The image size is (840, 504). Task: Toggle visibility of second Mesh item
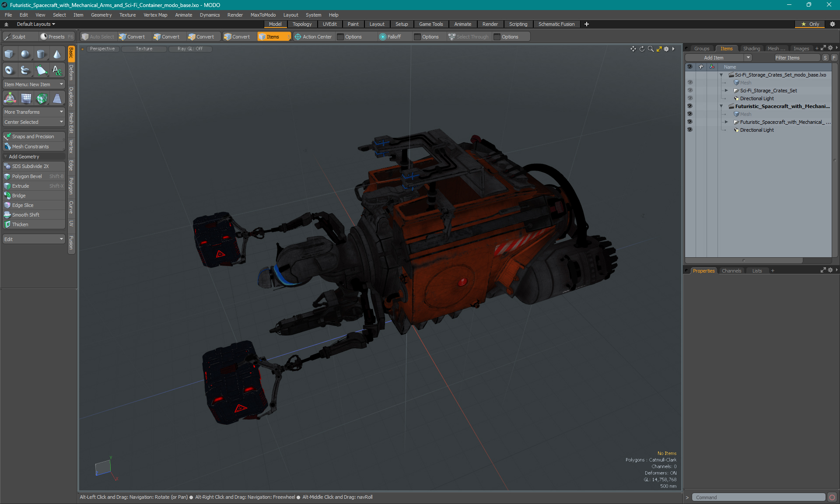click(x=690, y=114)
